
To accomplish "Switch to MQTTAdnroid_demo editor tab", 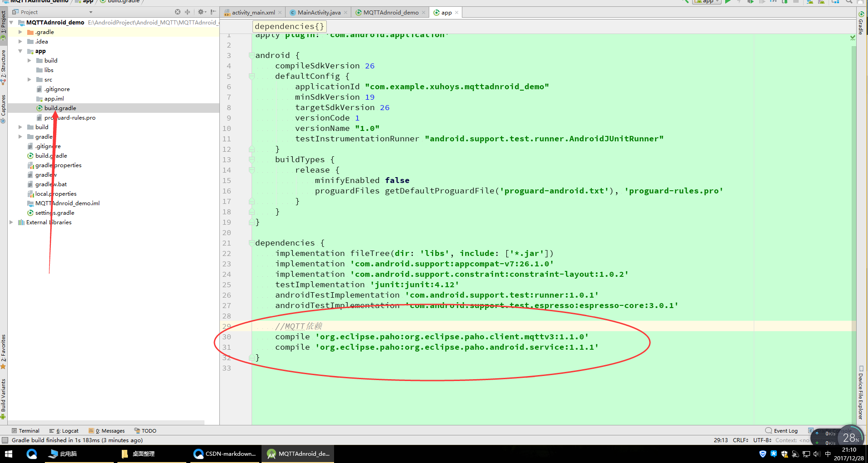I will [391, 13].
